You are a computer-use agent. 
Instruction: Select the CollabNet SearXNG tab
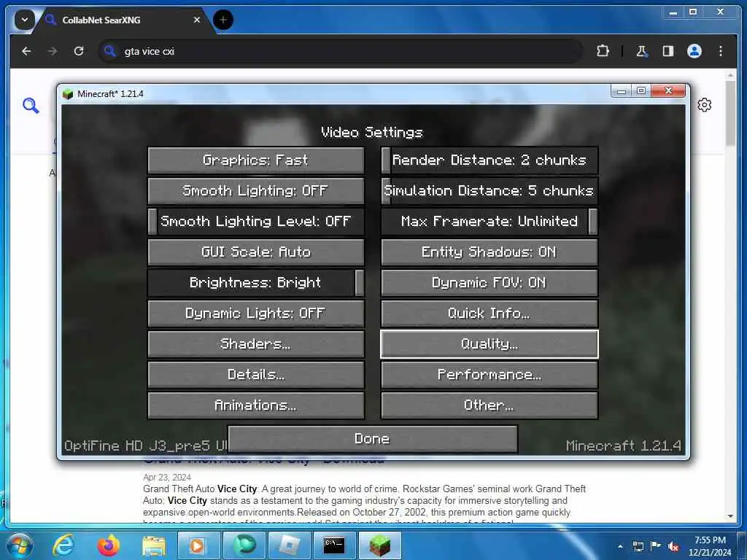pos(123,20)
